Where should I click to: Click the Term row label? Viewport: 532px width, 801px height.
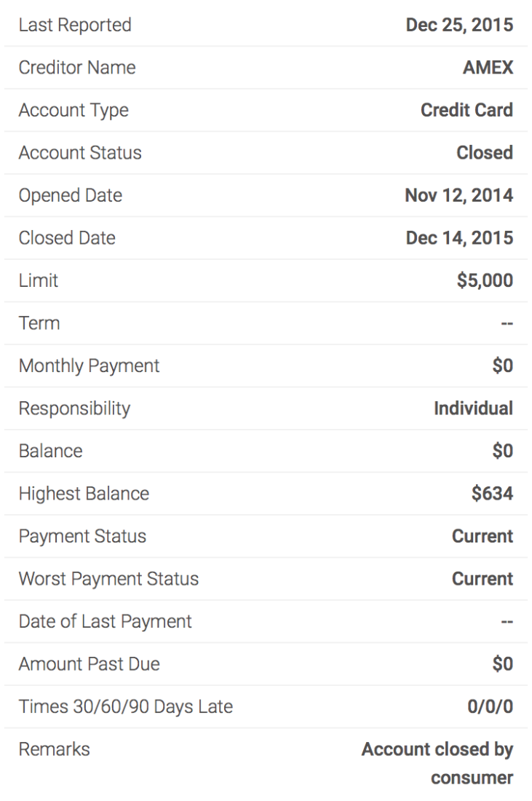[39, 323]
